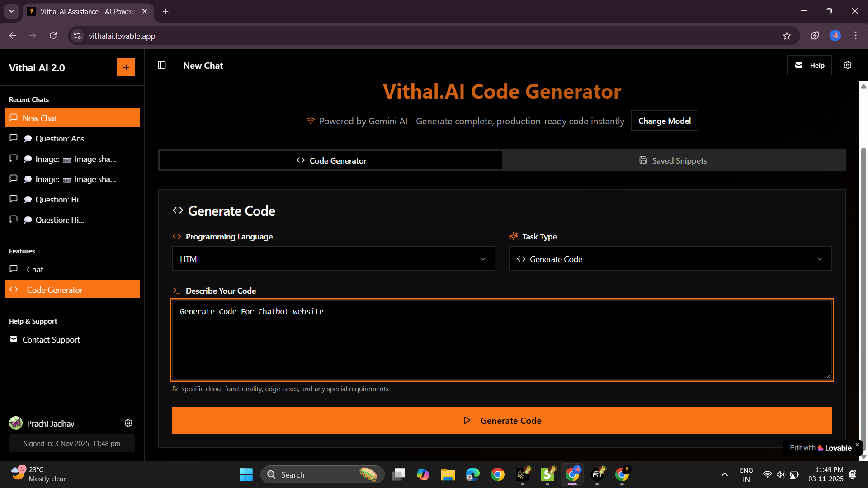Switch to the Saved Snippets tab

point(673,160)
